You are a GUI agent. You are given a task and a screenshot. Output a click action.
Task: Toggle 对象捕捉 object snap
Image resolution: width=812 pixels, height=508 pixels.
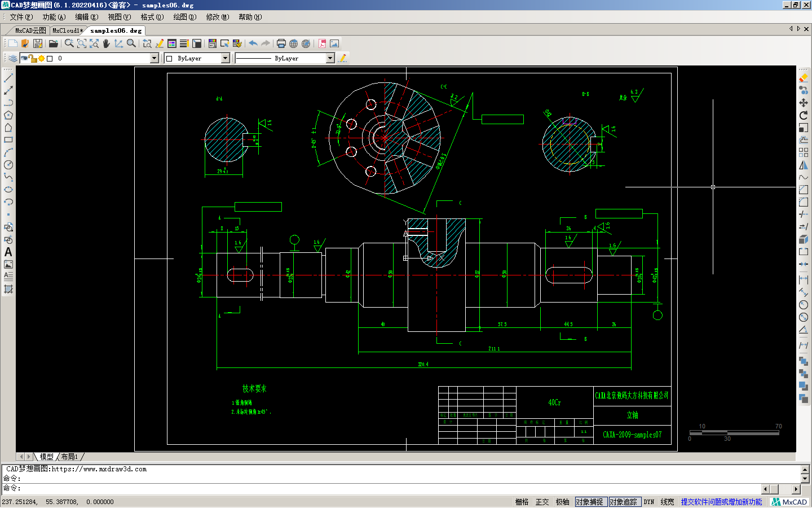coord(589,502)
